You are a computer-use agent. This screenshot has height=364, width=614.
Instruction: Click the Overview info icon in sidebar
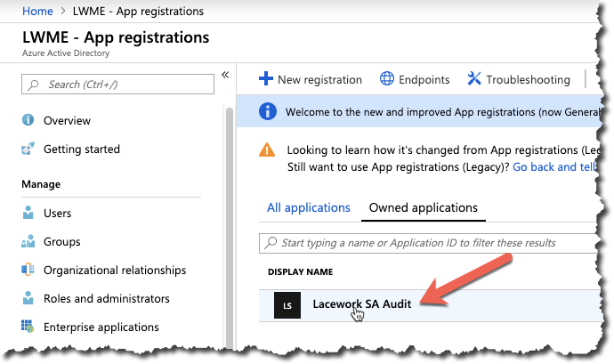[28, 120]
